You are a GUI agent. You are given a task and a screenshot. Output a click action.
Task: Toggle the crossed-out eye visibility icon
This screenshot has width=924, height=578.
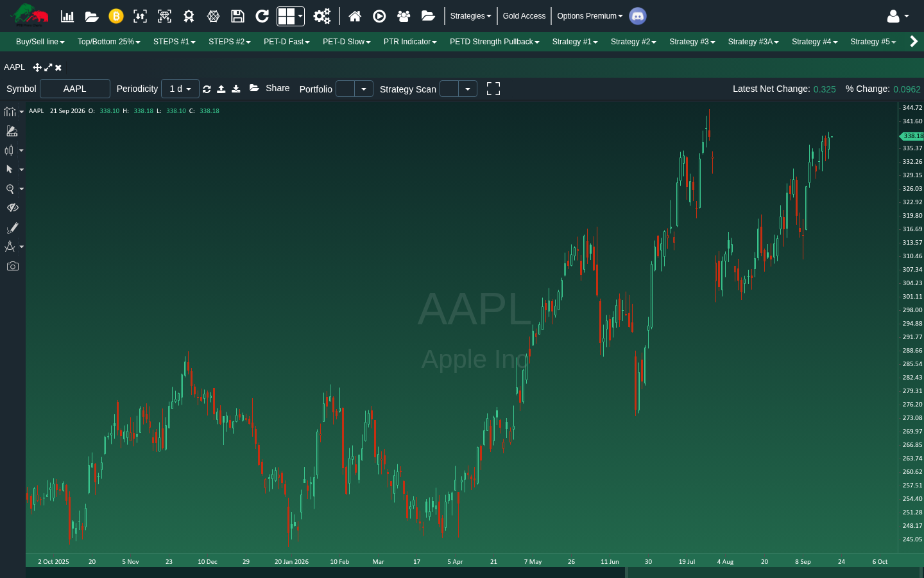click(x=13, y=208)
